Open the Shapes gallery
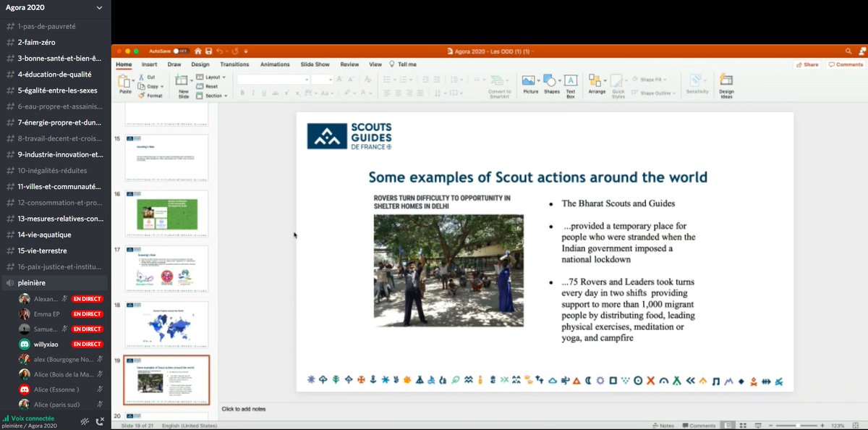The image size is (868, 430). [x=551, y=85]
